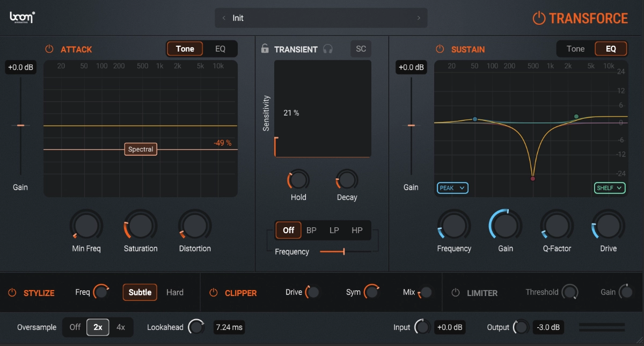Click the Clipper power icon

point(213,293)
